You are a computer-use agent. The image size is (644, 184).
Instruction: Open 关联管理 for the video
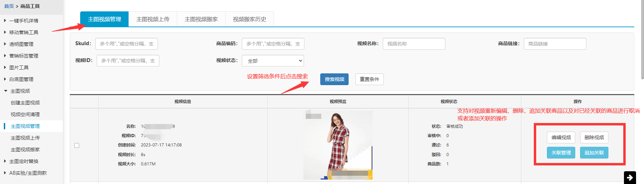(x=561, y=153)
